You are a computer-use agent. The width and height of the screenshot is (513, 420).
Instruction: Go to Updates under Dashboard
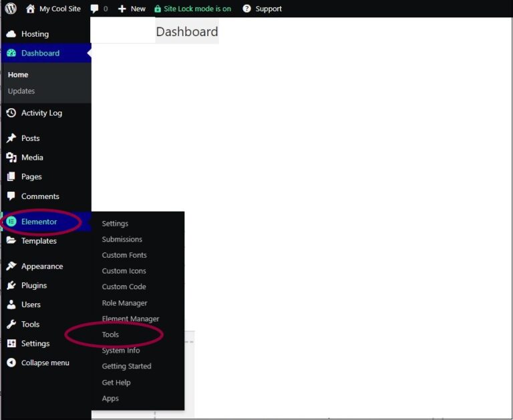[x=21, y=91]
